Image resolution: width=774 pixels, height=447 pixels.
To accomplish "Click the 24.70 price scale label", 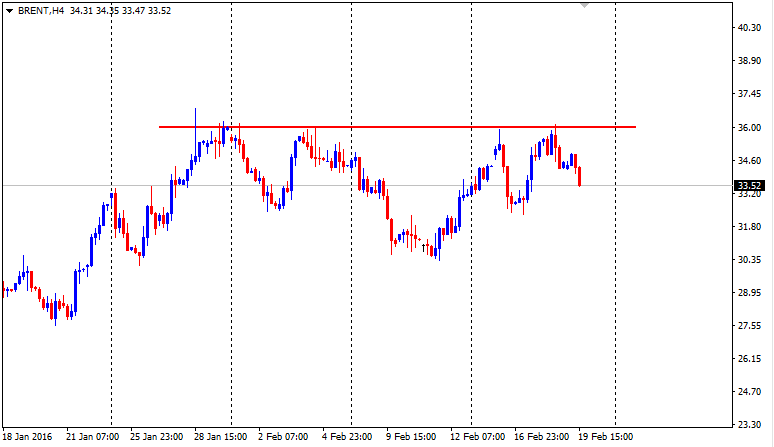I will coord(749,392).
